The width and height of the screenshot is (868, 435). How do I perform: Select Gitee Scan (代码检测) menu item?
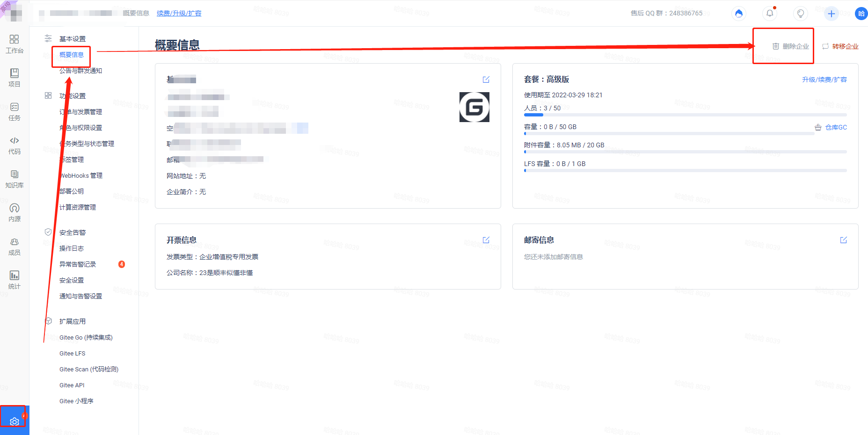[89, 369]
